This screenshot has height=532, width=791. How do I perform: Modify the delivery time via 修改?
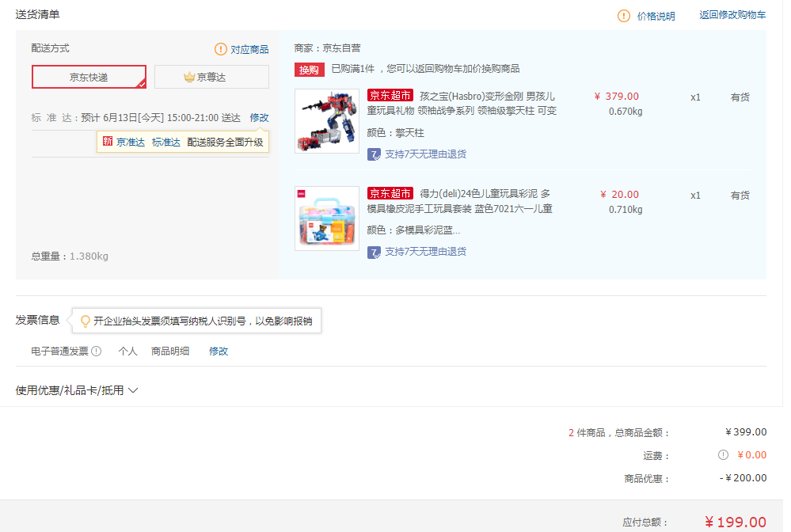(x=259, y=117)
